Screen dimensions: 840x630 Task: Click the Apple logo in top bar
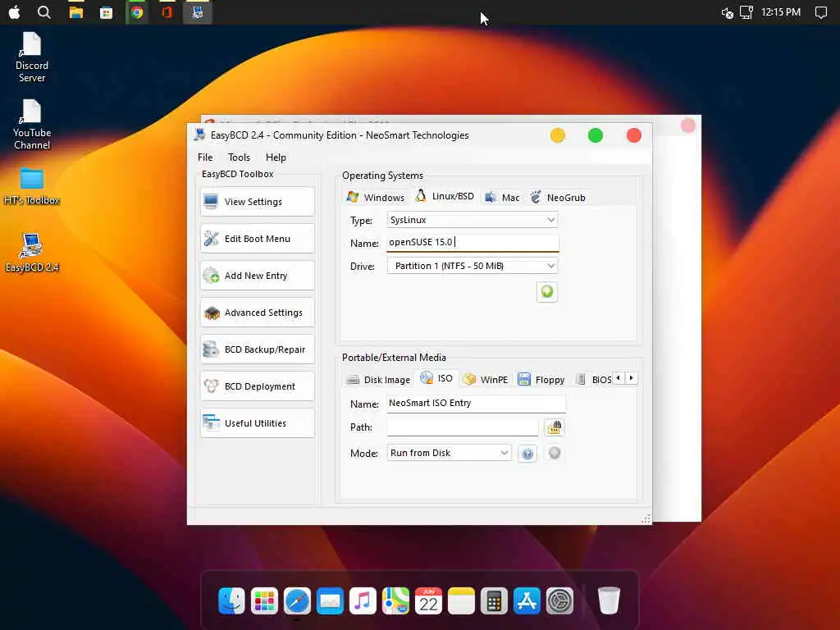click(15, 11)
